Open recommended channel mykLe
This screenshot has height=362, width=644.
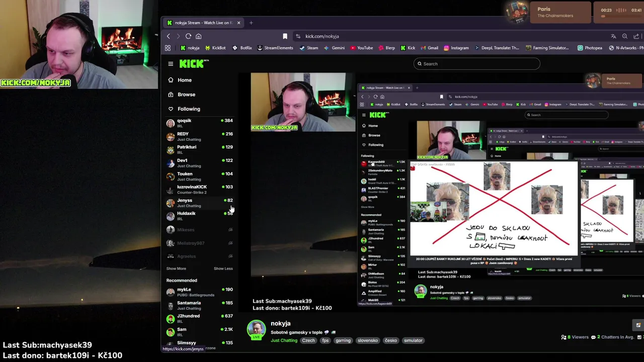[x=200, y=292]
